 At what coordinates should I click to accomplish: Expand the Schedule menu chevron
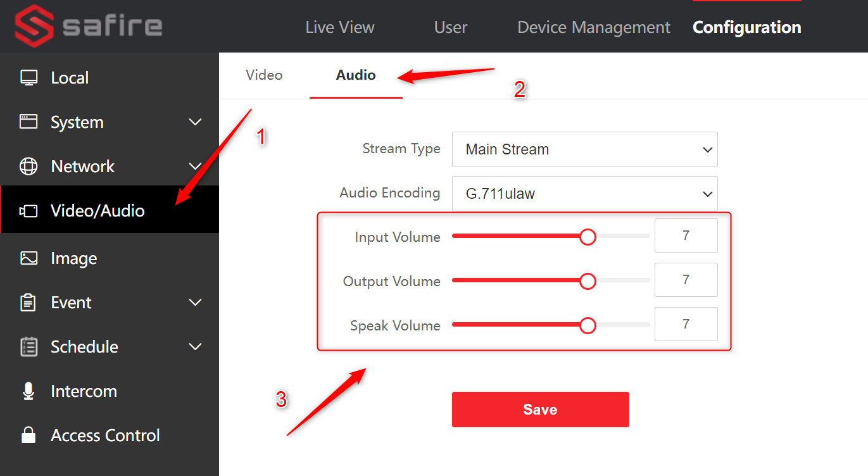coord(196,347)
